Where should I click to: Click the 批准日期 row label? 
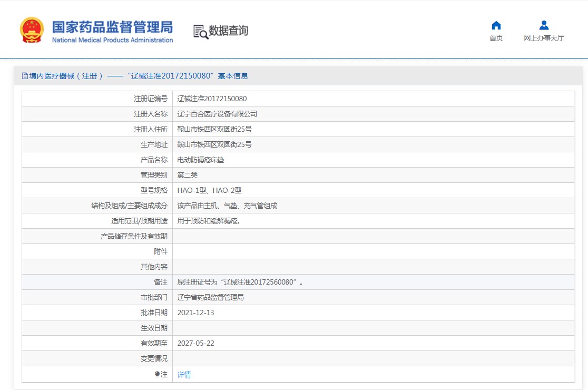pyautogui.click(x=154, y=313)
